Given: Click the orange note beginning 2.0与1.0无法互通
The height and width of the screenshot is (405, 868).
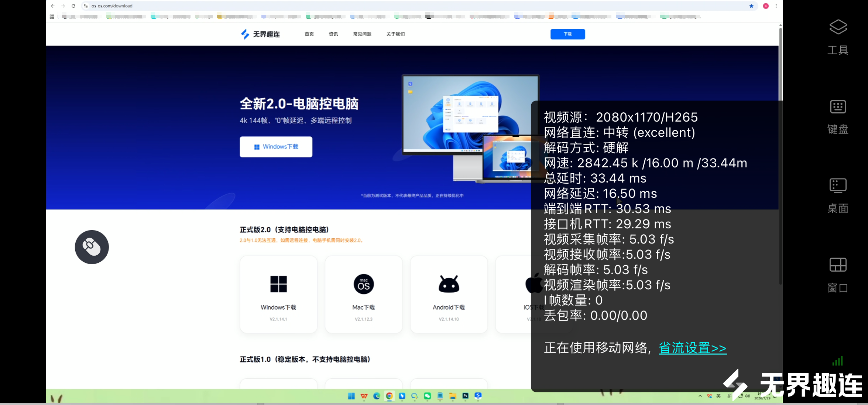Looking at the screenshot, I should 302,240.
